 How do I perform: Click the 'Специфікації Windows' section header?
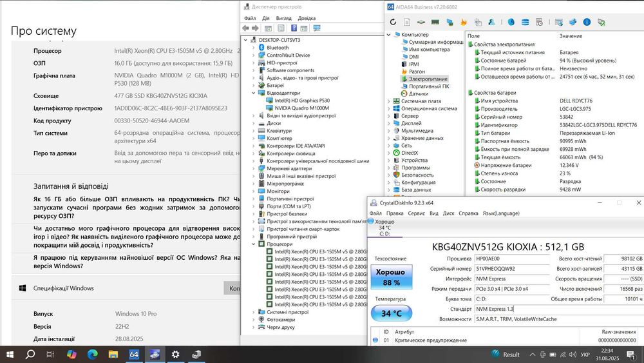click(64, 288)
